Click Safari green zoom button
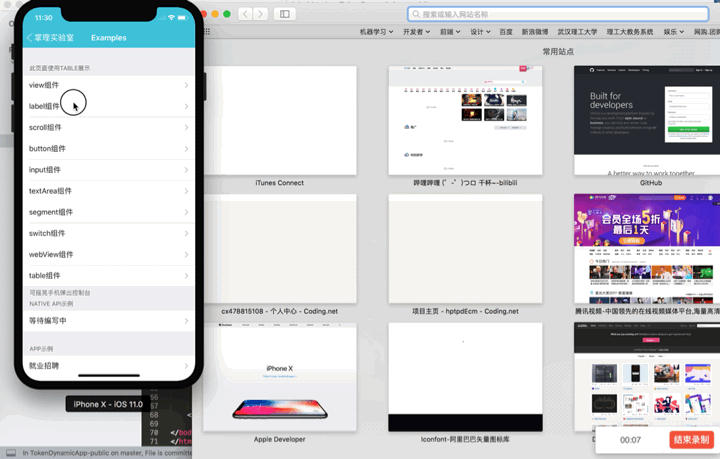Screen dimensions: 720x459 [227, 14]
